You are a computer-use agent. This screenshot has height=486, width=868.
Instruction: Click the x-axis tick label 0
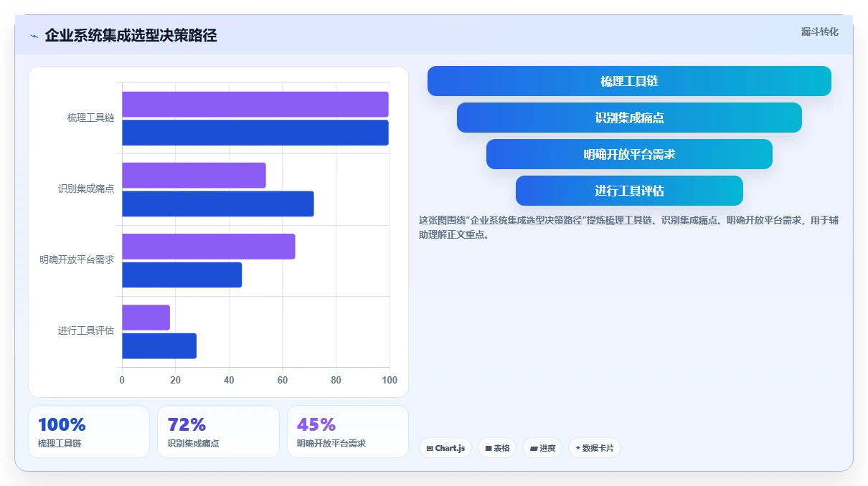coord(122,380)
